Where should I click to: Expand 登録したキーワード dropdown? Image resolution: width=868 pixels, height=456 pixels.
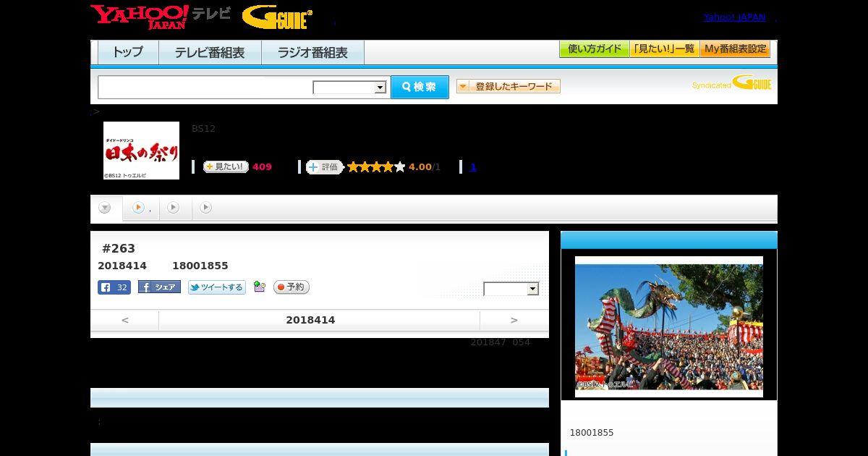(x=508, y=86)
